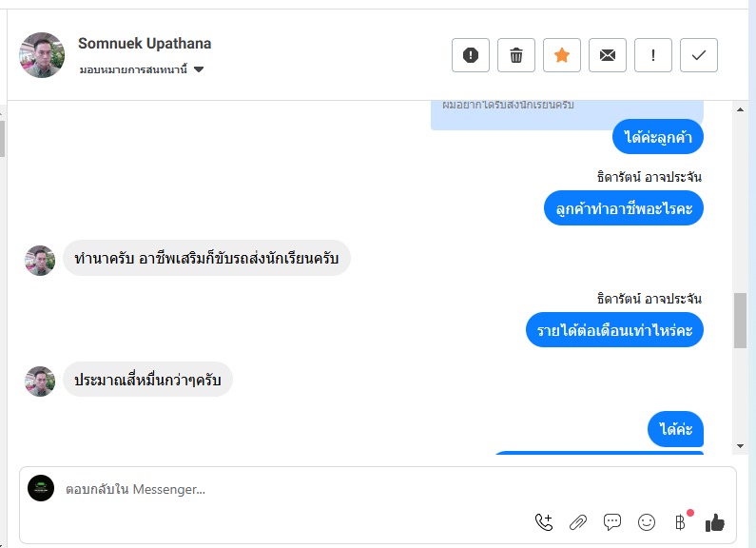Click the priority exclamation mark button
This screenshot has height=548, width=756.
653,55
